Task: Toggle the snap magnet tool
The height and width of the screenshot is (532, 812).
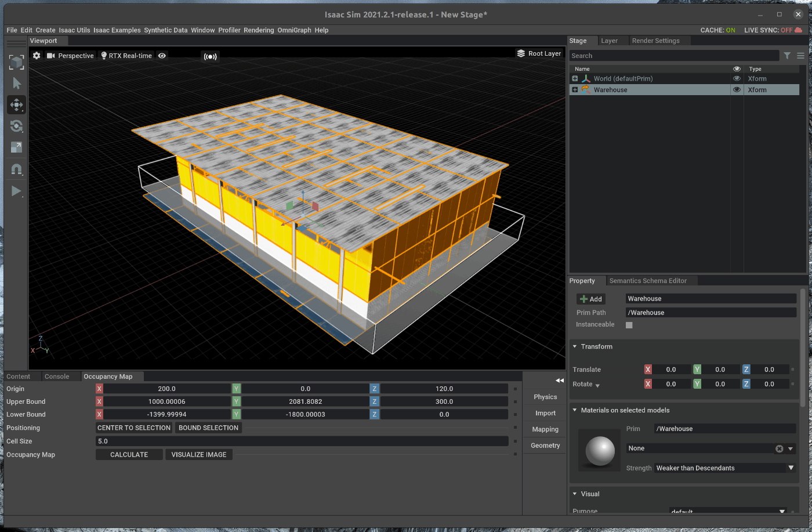Action: [x=16, y=169]
